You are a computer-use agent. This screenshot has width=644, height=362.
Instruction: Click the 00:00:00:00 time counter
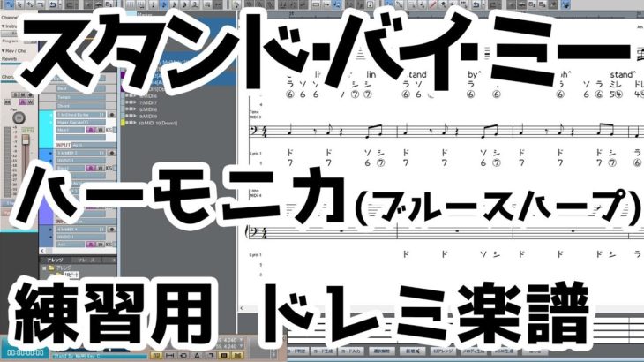25,352
